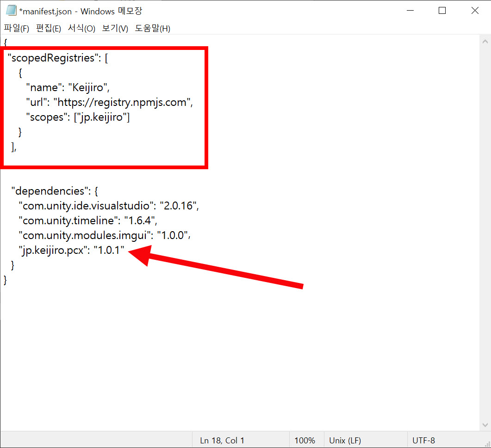Open the 보기(V) menu
This screenshot has width=491, height=448.
(x=115, y=29)
